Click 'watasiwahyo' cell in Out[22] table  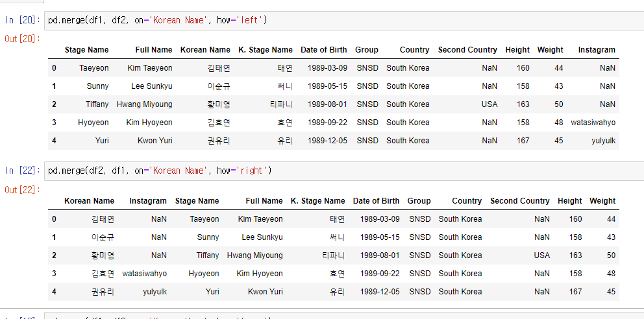pyautogui.click(x=145, y=274)
